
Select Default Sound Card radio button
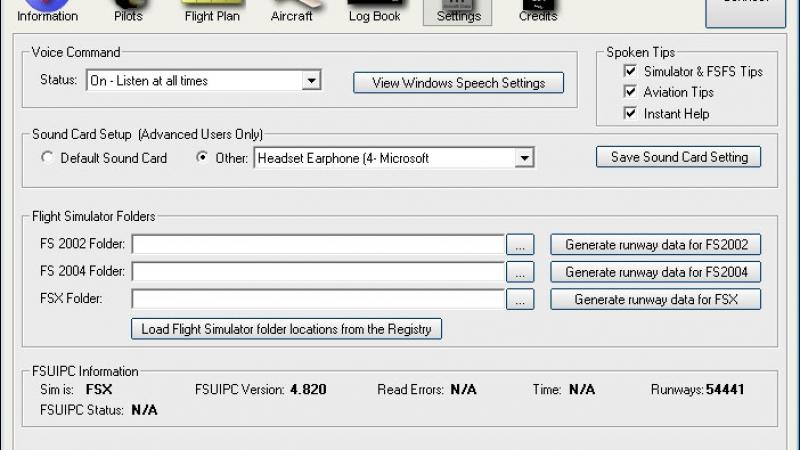[x=47, y=158]
